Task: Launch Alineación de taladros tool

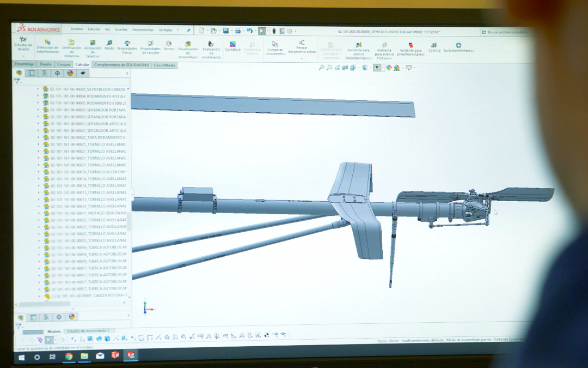Action: point(93,49)
